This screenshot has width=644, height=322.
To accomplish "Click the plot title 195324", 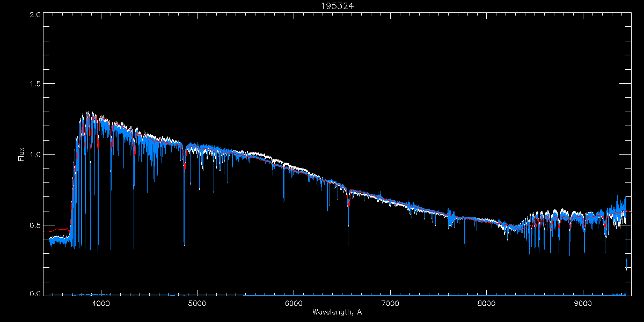I will click(x=337, y=6).
